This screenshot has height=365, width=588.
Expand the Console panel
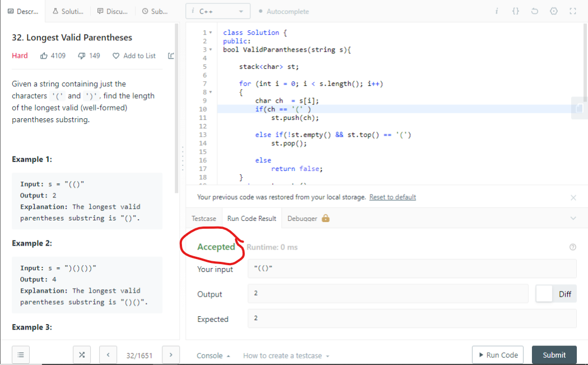point(213,355)
